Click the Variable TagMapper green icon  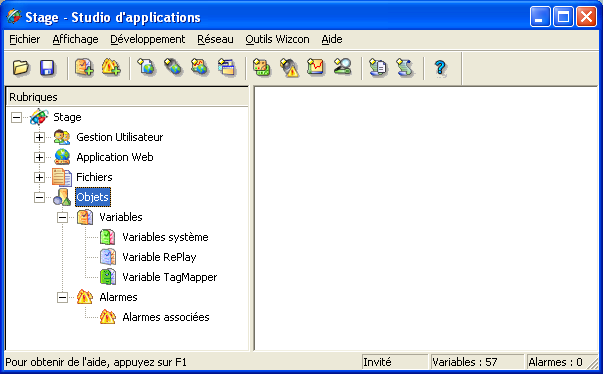[x=108, y=277]
